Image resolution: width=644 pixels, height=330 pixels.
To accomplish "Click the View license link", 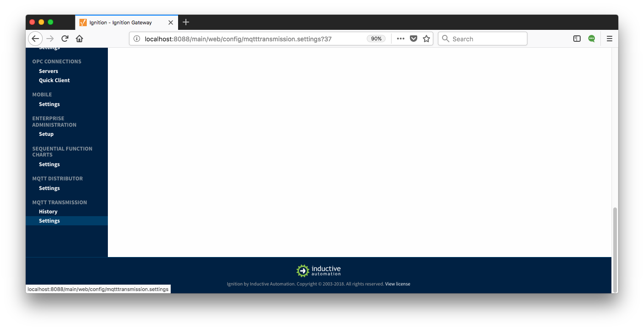I will 398,284.
